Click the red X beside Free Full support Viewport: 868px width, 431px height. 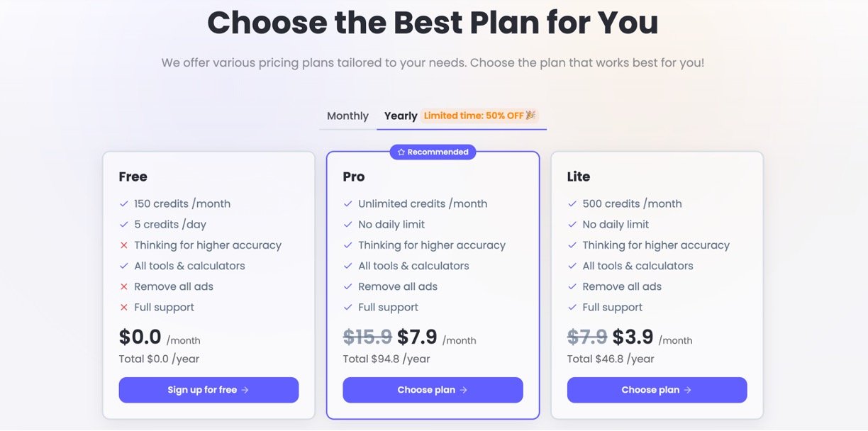point(124,308)
